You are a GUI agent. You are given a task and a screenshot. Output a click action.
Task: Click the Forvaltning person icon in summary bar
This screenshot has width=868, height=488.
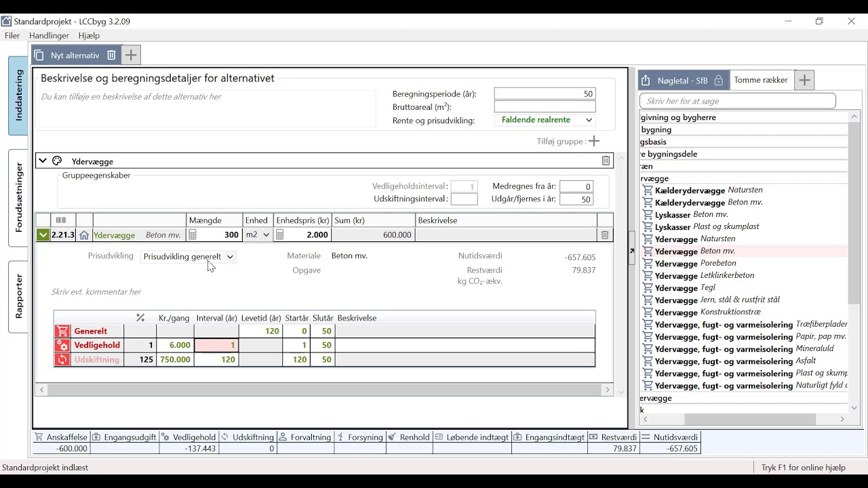click(283, 437)
